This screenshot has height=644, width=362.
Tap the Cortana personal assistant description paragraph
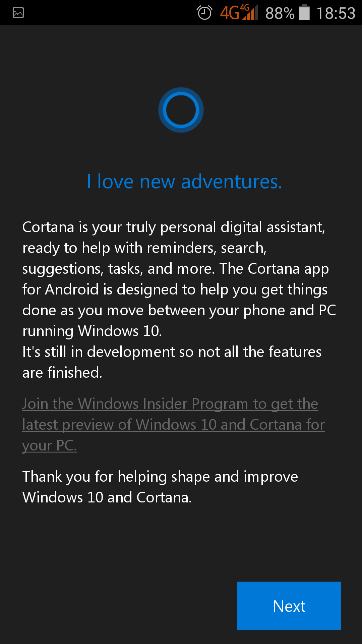179,279
